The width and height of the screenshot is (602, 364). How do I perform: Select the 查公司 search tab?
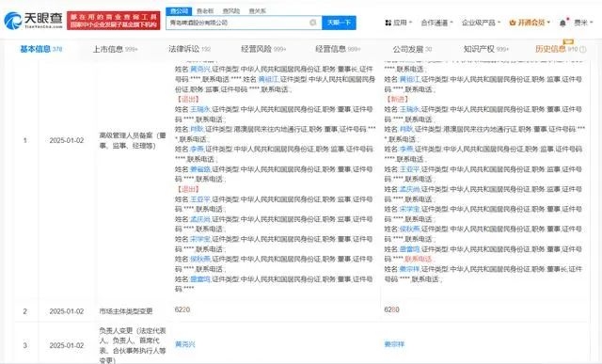tap(179, 11)
